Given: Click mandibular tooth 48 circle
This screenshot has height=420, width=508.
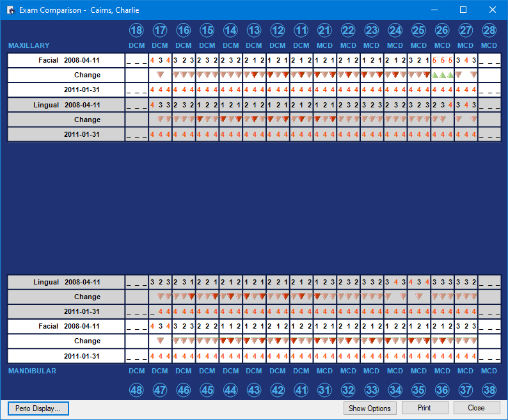Looking at the screenshot, I should tap(136, 390).
